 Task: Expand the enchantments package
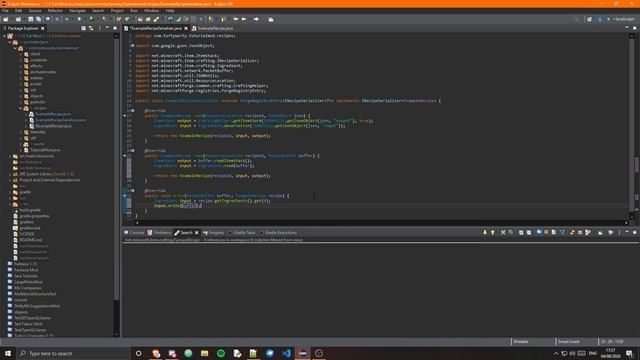[20, 72]
